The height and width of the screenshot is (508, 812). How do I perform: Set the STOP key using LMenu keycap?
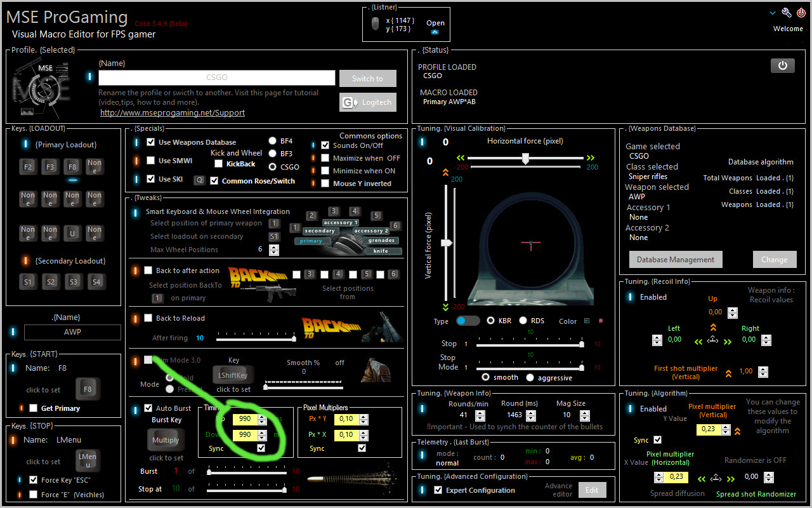pos(88,460)
